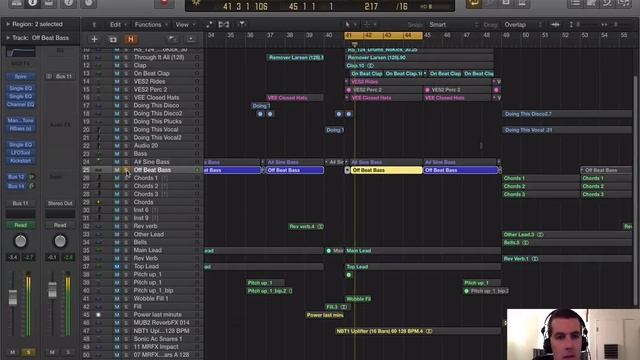Click the left channel strip pan knob
Screen dimensions: 640x360
pyautogui.click(x=20, y=241)
